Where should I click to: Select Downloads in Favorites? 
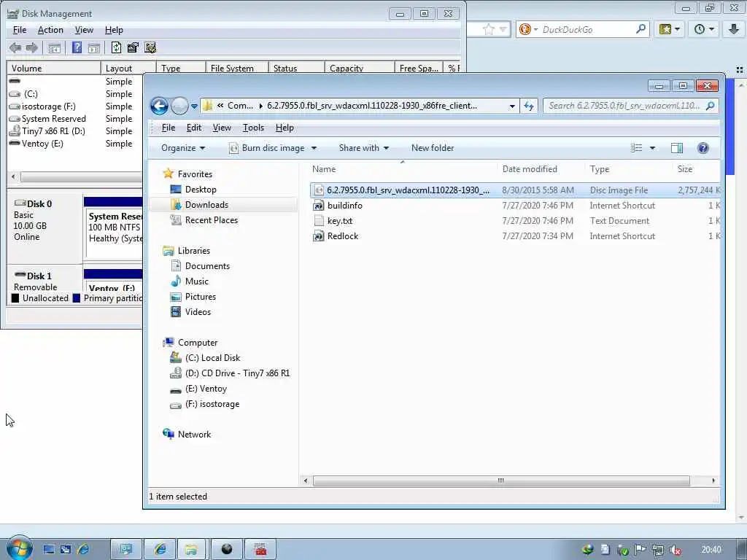pyautogui.click(x=206, y=205)
